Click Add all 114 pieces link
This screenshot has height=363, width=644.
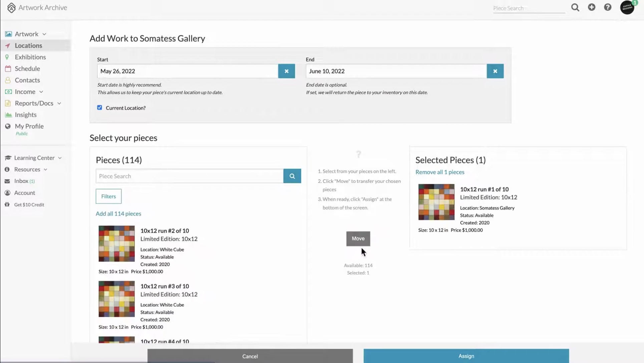(x=118, y=214)
